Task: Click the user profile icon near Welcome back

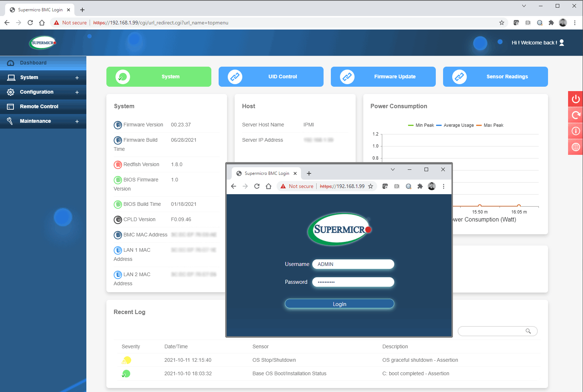Action: pyautogui.click(x=562, y=43)
